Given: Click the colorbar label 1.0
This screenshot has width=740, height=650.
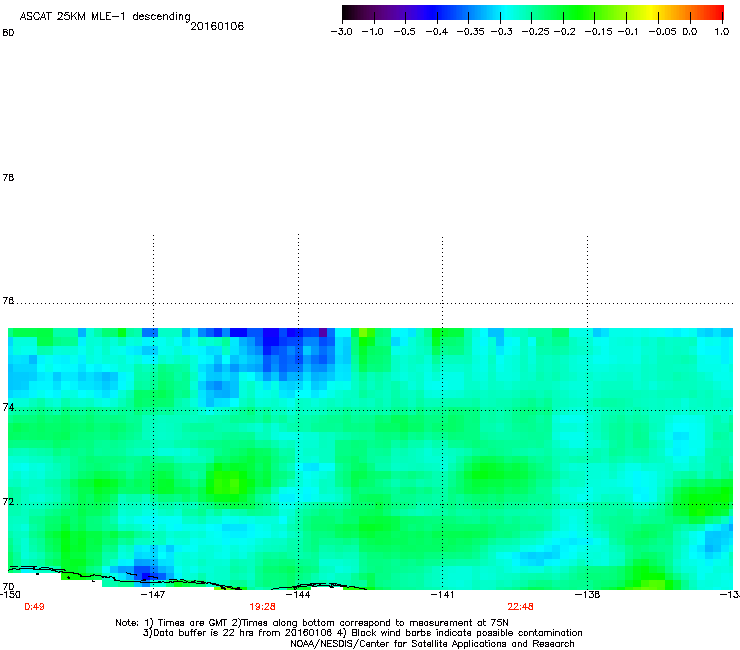Looking at the screenshot, I should [x=722, y=32].
